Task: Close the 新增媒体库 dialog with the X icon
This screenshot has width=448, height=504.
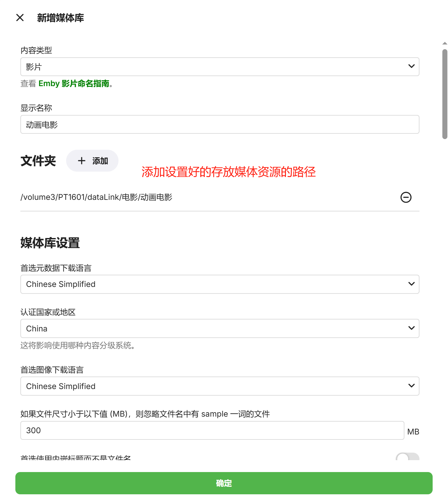Action: (x=20, y=18)
